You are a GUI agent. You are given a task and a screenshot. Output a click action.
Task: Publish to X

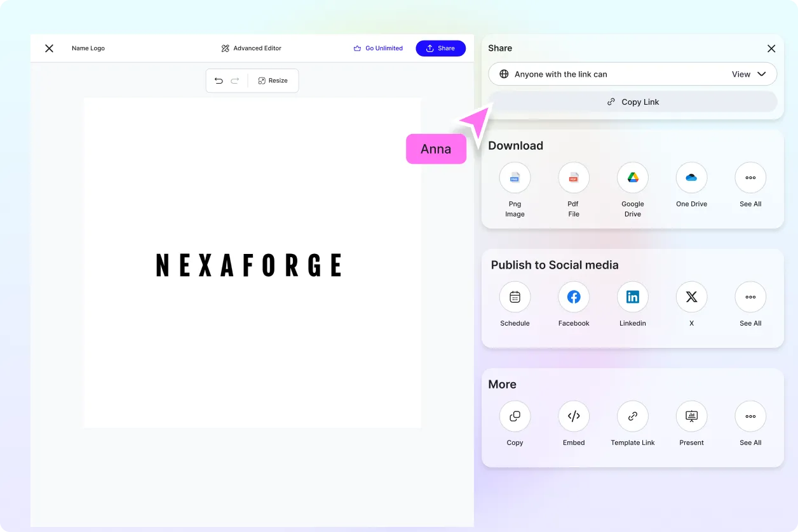pyautogui.click(x=691, y=297)
